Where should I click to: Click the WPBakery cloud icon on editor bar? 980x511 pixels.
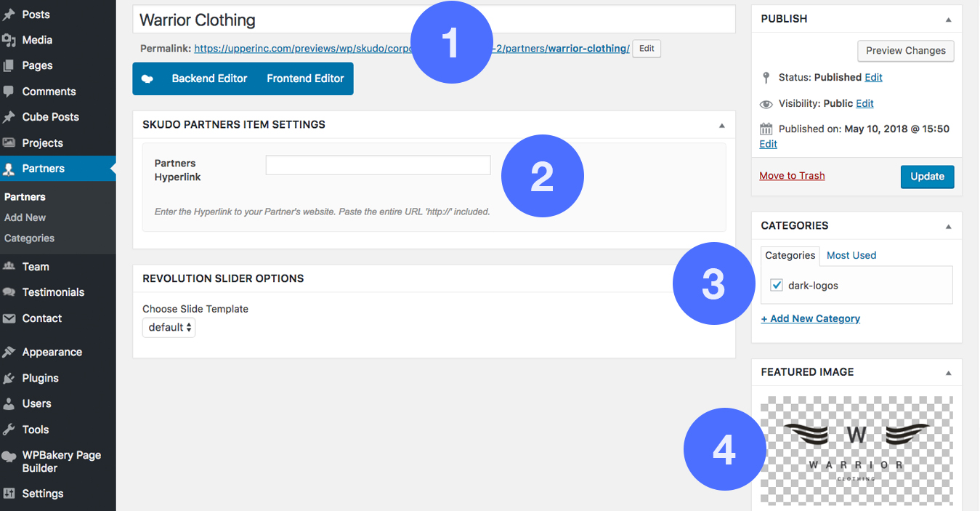click(147, 79)
